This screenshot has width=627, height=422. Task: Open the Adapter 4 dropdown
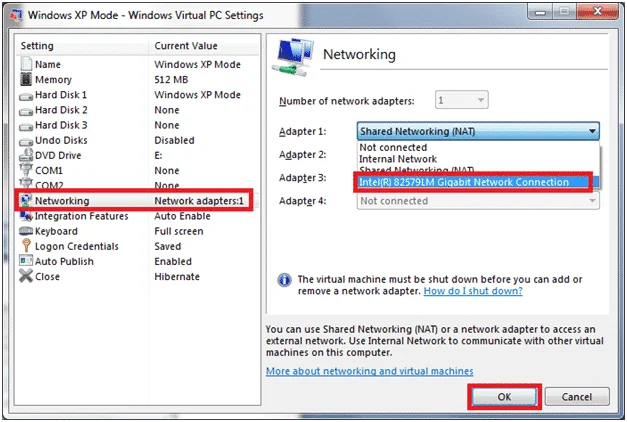click(478, 200)
